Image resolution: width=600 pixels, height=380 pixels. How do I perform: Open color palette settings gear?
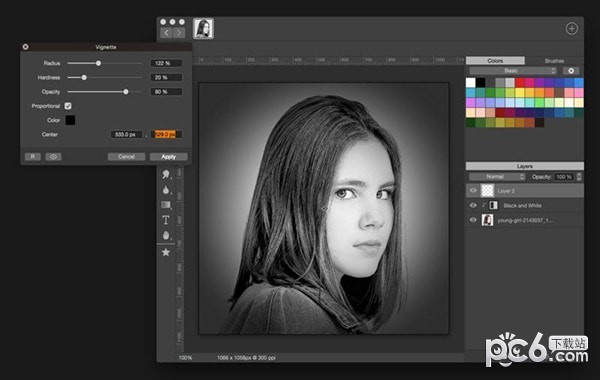(571, 71)
